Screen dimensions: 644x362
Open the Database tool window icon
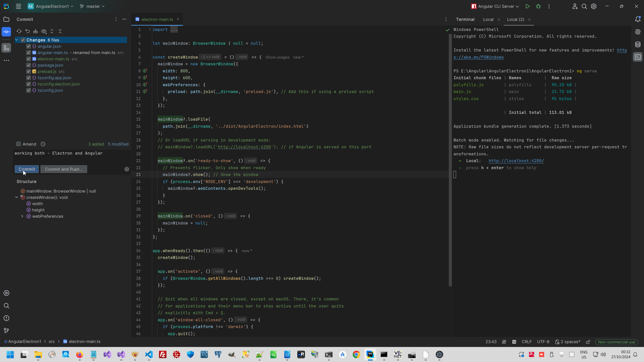click(x=638, y=44)
